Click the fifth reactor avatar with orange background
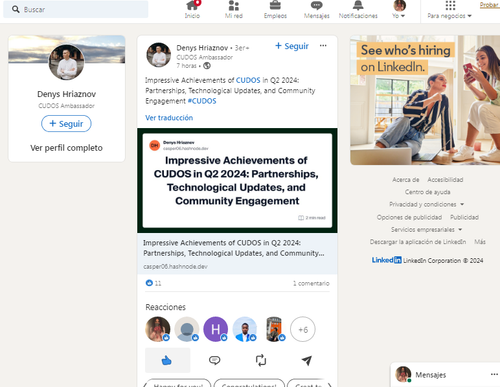This screenshot has height=387, width=500. click(x=274, y=329)
